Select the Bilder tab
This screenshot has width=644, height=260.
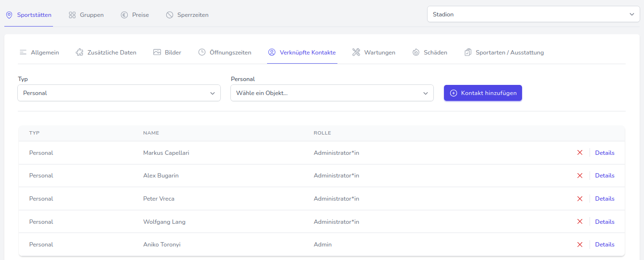click(x=167, y=53)
